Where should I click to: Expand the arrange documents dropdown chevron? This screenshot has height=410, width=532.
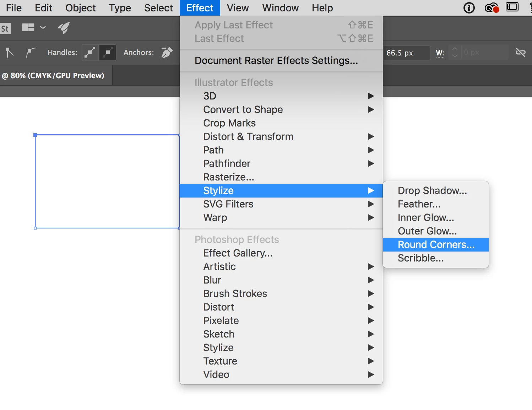pyautogui.click(x=43, y=27)
